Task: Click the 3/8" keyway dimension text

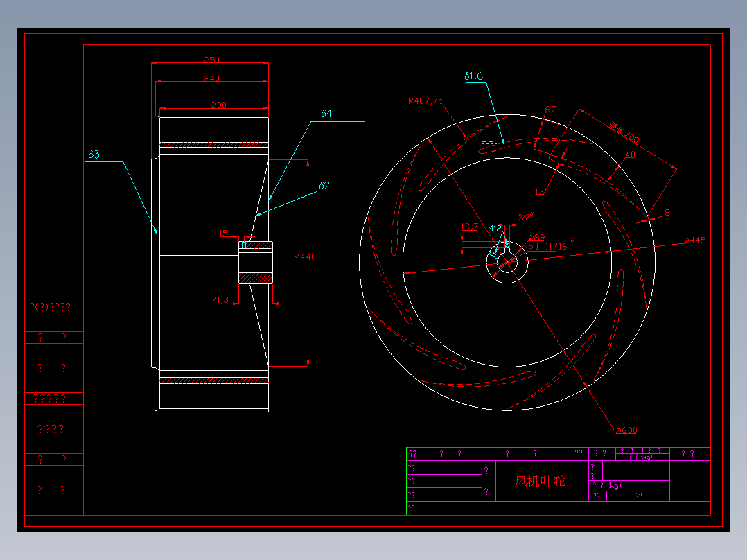Action: [x=526, y=217]
